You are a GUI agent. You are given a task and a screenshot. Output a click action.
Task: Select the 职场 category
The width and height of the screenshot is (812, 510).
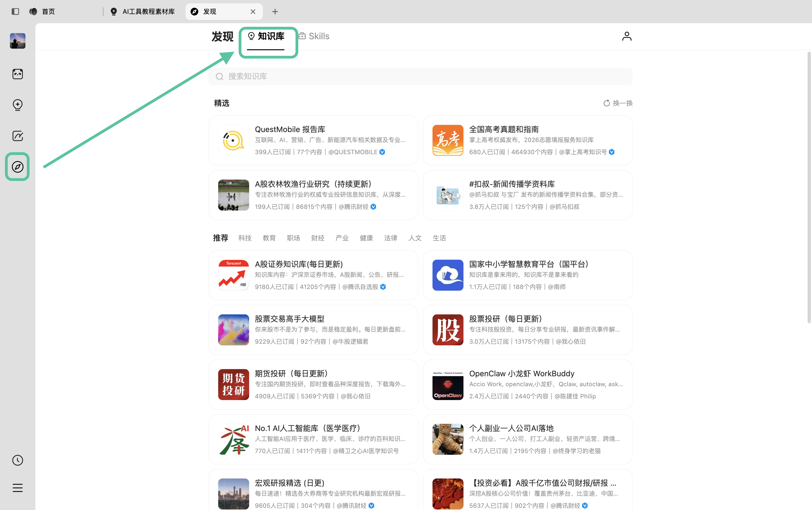[x=293, y=238]
